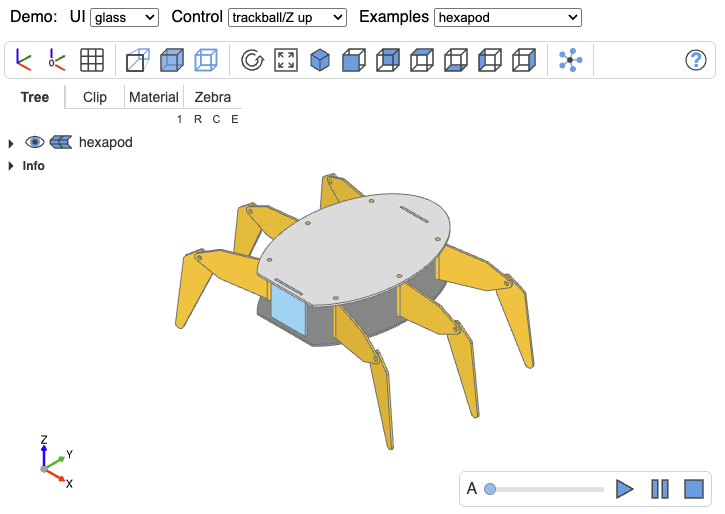Toggle the grid display icon

(x=92, y=60)
